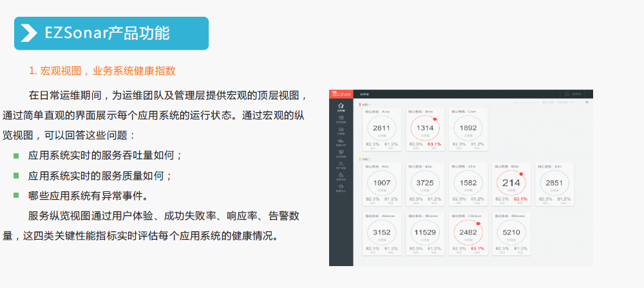
Task: Click the bullet 应用系统实时的服务吞吐量如何
Action: (x=105, y=155)
